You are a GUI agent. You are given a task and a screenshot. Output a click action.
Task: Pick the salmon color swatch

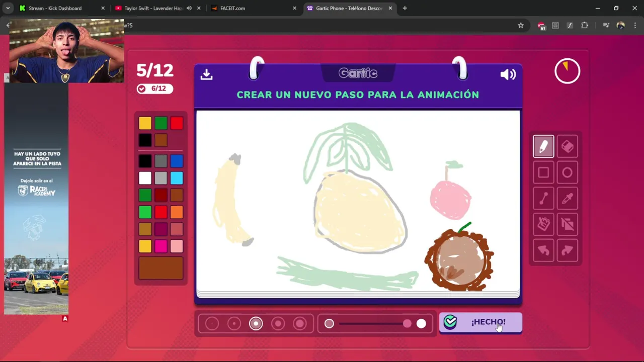[x=177, y=229]
